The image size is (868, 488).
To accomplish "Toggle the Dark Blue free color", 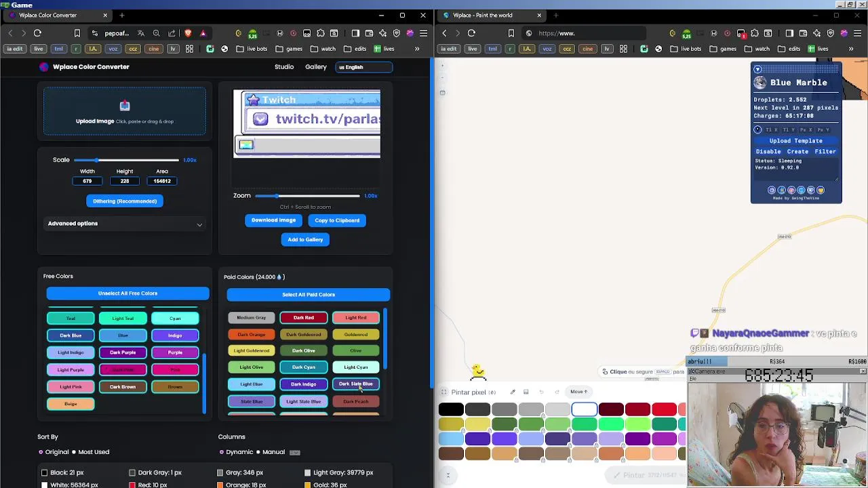I will pyautogui.click(x=71, y=335).
